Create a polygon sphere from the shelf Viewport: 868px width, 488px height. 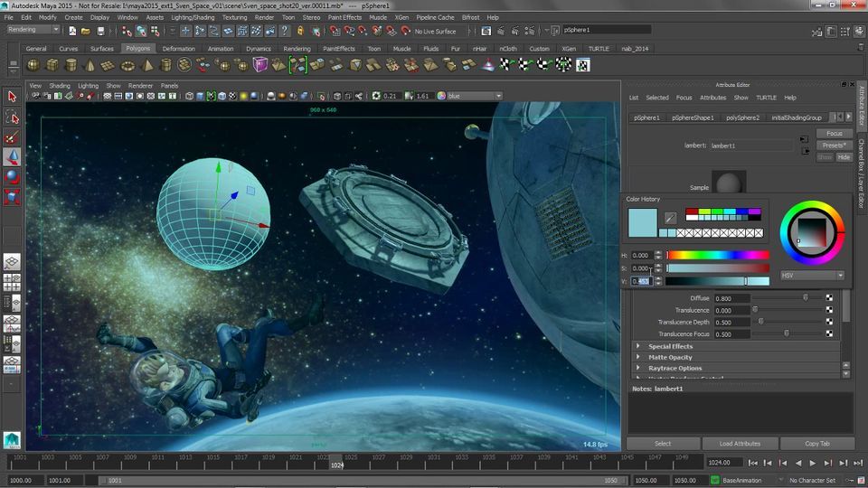33,65
